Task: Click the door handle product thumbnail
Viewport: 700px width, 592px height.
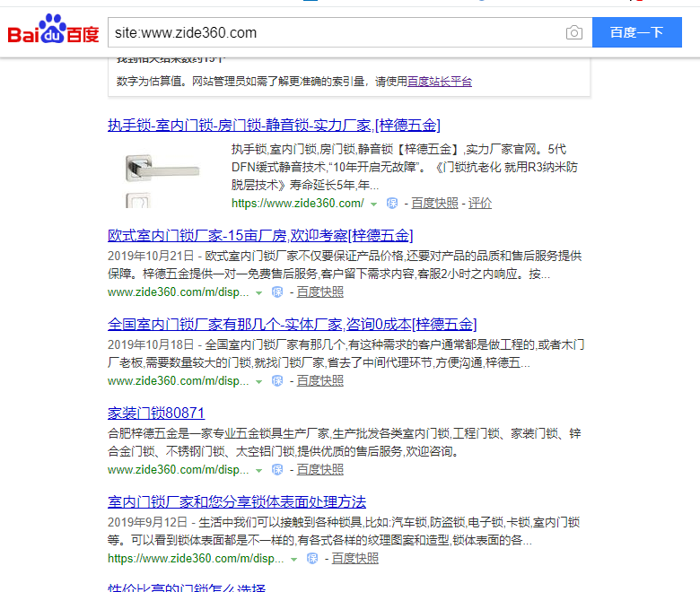Action: point(162,178)
